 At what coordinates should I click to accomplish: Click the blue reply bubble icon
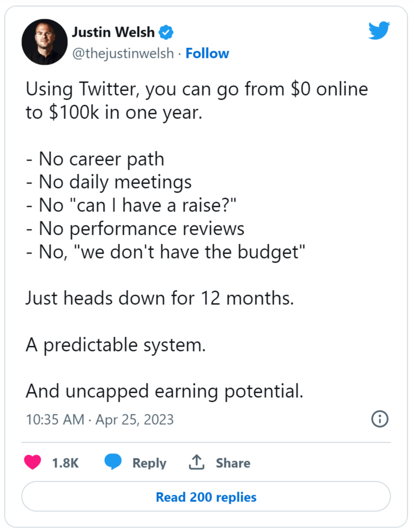coord(113,462)
